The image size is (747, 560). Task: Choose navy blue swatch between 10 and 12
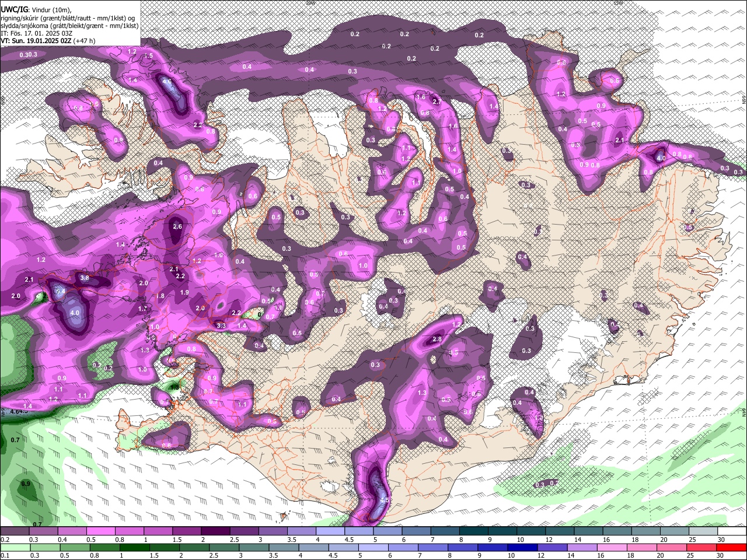click(522, 547)
